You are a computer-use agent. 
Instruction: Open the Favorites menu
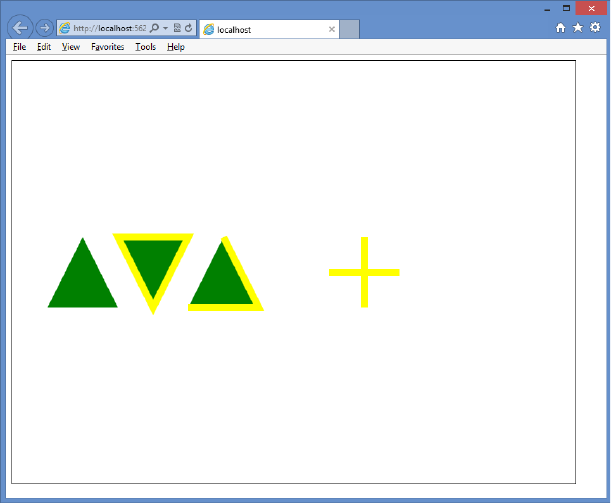[x=108, y=47]
